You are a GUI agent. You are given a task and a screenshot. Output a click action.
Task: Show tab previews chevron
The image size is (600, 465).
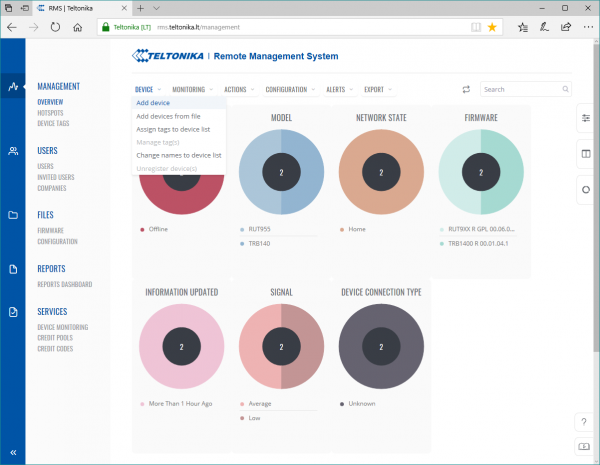click(x=157, y=8)
